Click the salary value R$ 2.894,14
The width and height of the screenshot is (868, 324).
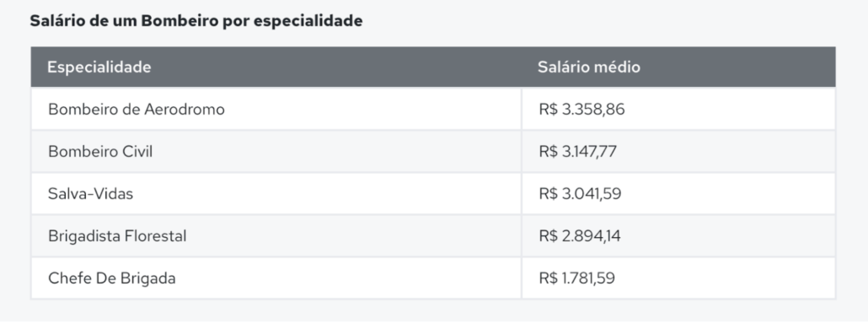(x=580, y=236)
